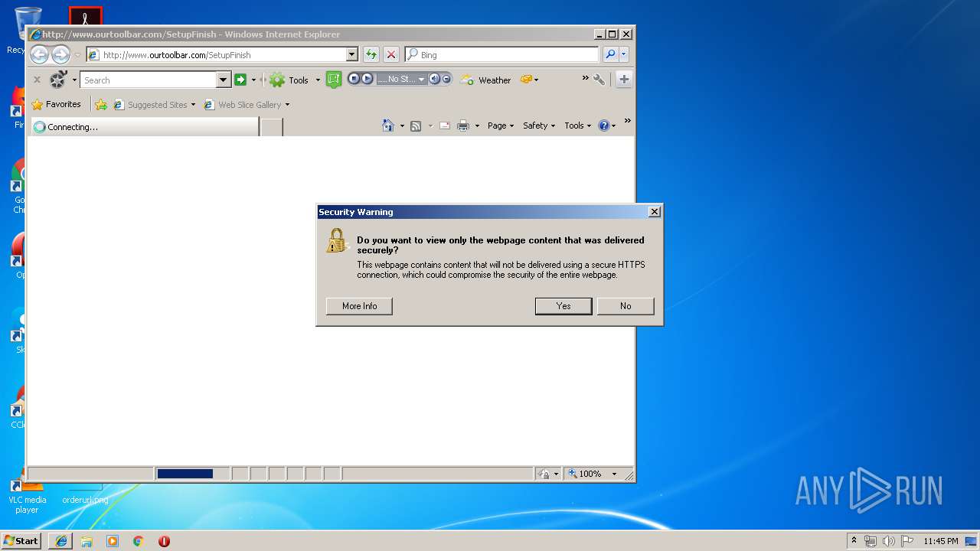Open the radio station selector dropdown
This screenshot has width=980, height=551.
421,80
